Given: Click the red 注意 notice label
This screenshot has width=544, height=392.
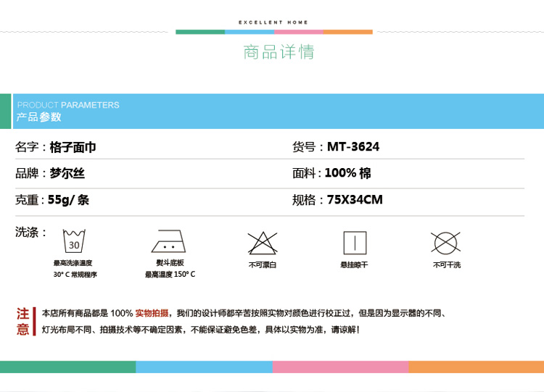Looking at the screenshot, I should [23, 321].
